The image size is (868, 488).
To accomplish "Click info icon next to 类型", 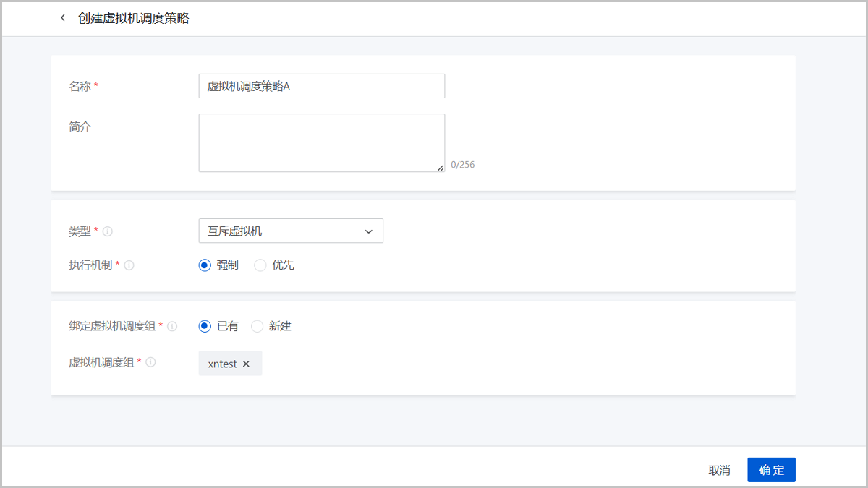I will 108,231.
